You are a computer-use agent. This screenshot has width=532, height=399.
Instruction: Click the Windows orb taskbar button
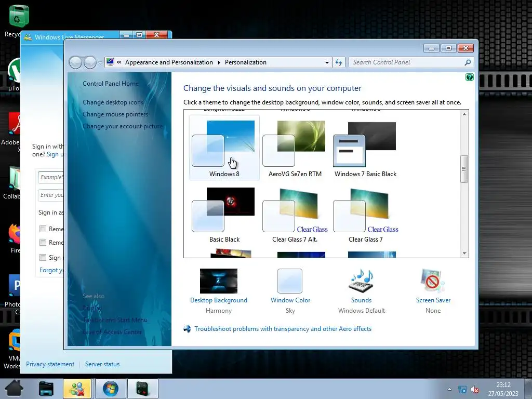[x=110, y=389]
